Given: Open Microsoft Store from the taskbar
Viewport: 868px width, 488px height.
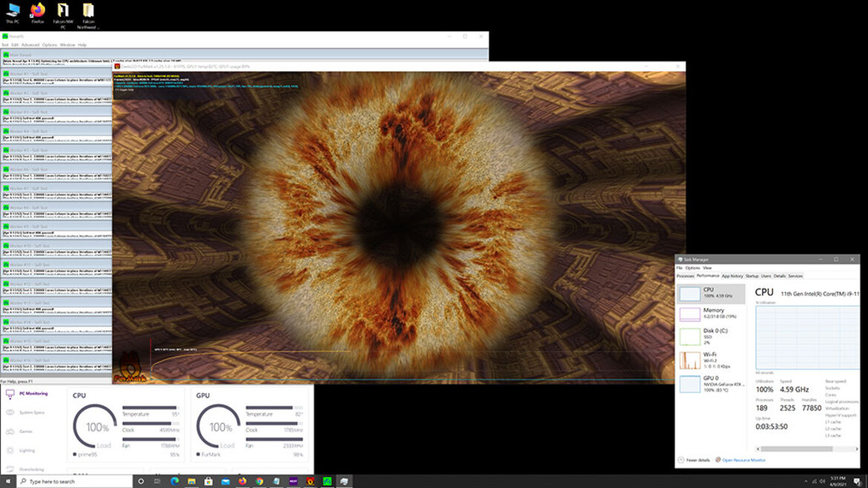Looking at the screenshot, I should (x=208, y=481).
